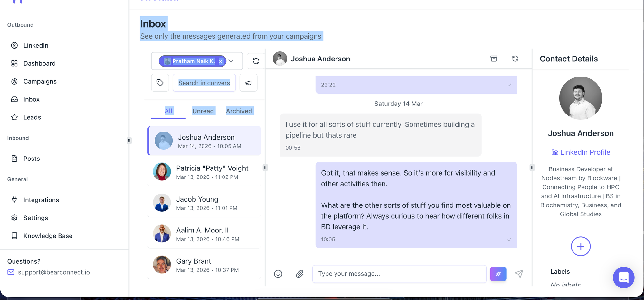Remove Pratham Naik K. from account filter

tap(221, 61)
